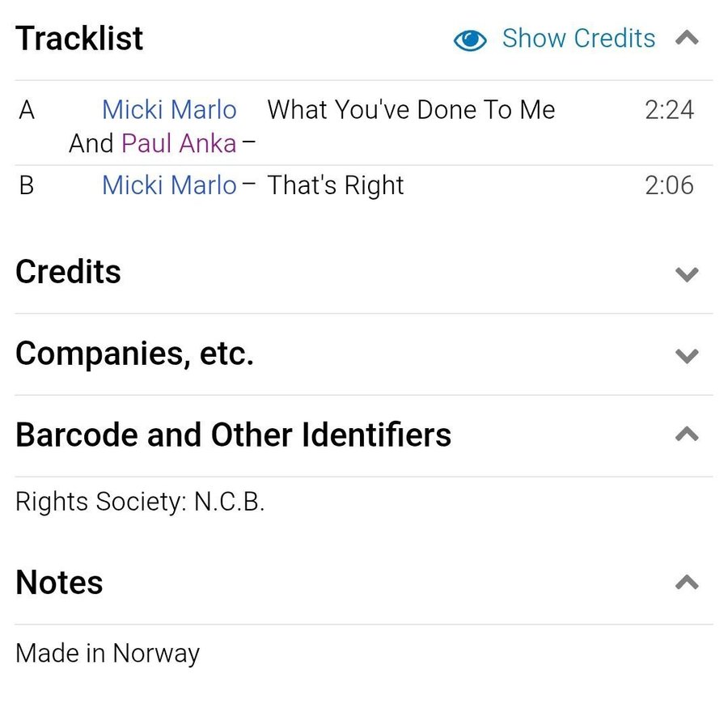Click the Tracklist section heading
Image resolution: width=728 pixels, height=708 pixels.
79,38
